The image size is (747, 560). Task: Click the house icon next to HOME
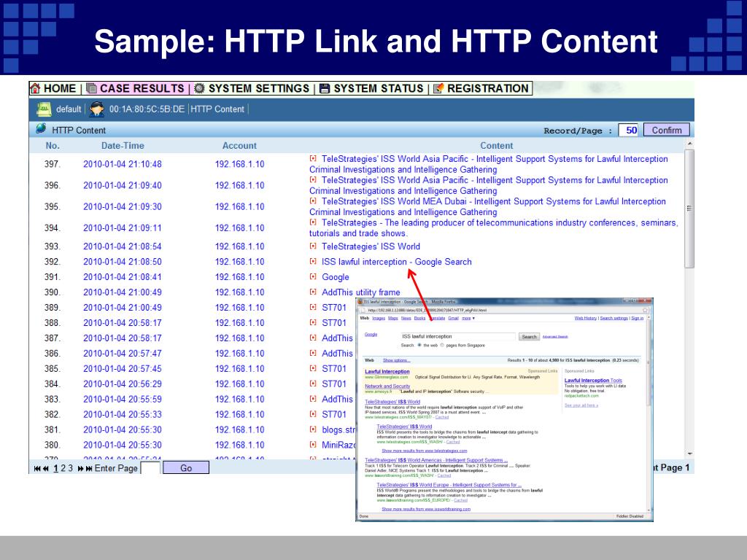pos(35,88)
